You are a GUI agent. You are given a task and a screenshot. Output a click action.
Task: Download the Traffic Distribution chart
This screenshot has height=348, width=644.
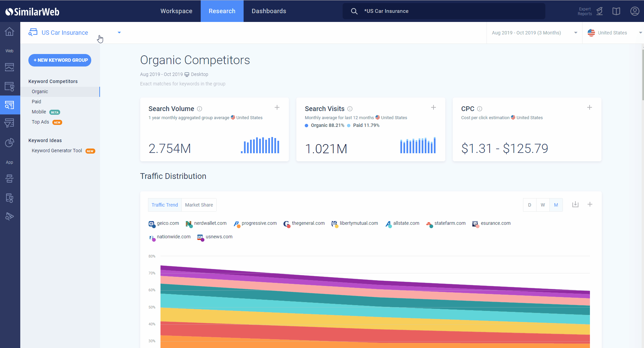click(x=575, y=204)
